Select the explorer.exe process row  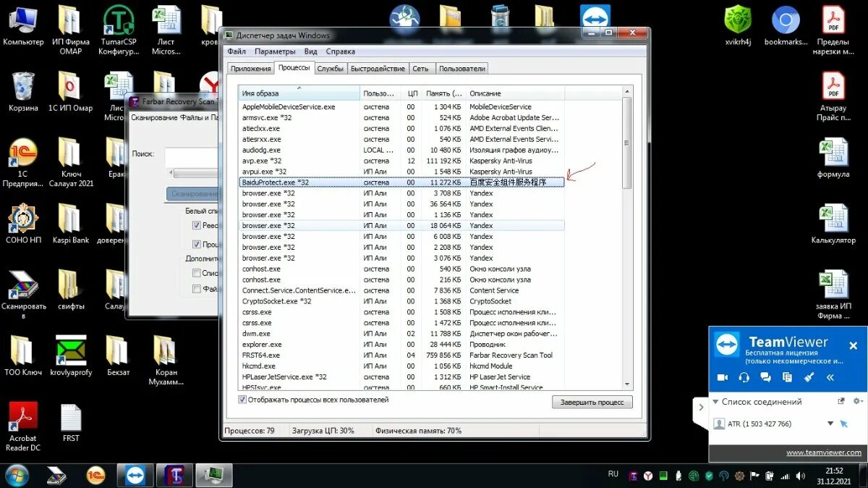[x=401, y=345]
